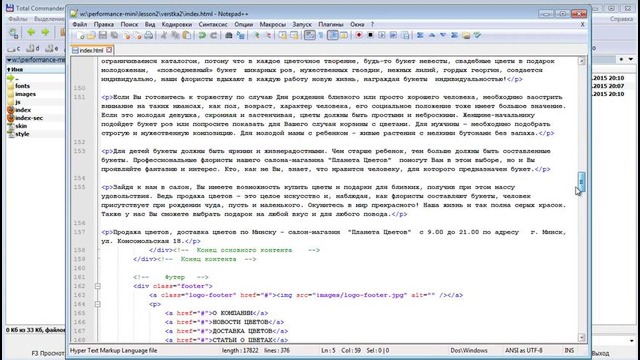Viewport: 640px width, 360px height.
Task: Click Total Commander green forward arrow
Action: [x=45, y=32]
